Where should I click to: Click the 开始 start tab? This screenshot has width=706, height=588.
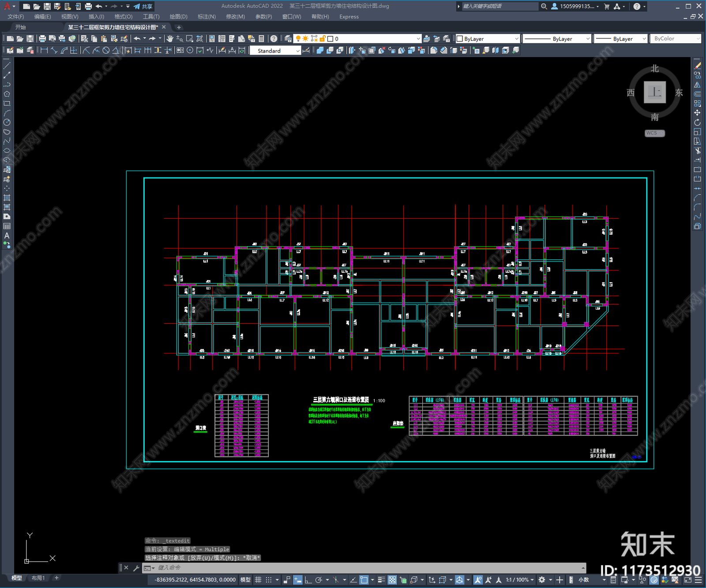[x=21, y=27]
